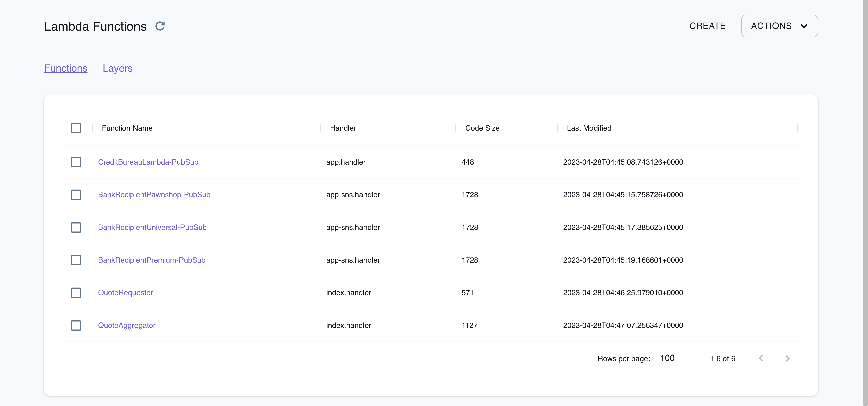Check the checkbox for CreditBureauLambda-PubSub
Screen dimensions: 868x406
click(76, 162)
